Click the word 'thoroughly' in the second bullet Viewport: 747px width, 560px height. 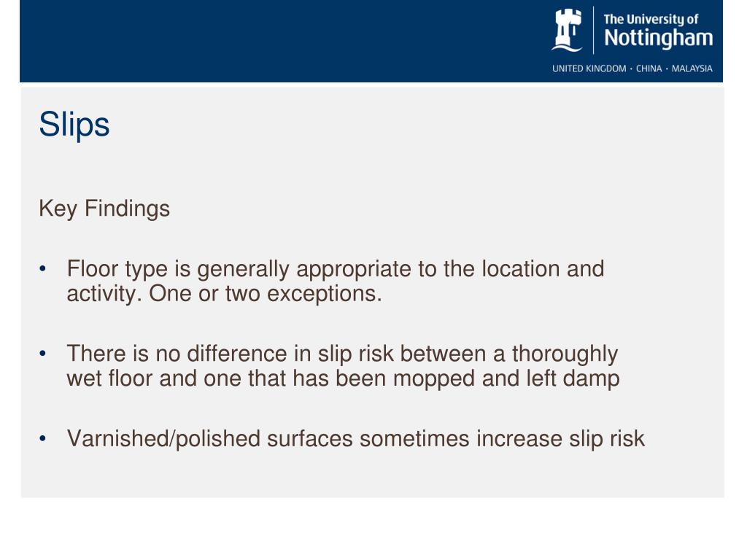coord(565,354)
